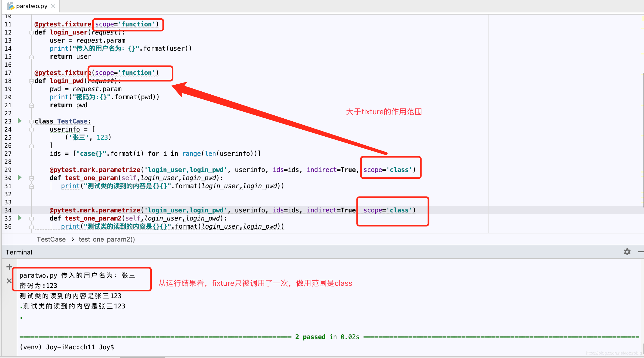The height and width of the screenshot is (358, 644).
Task: Open the Terminal settings gear
Action: click(627, 252)
